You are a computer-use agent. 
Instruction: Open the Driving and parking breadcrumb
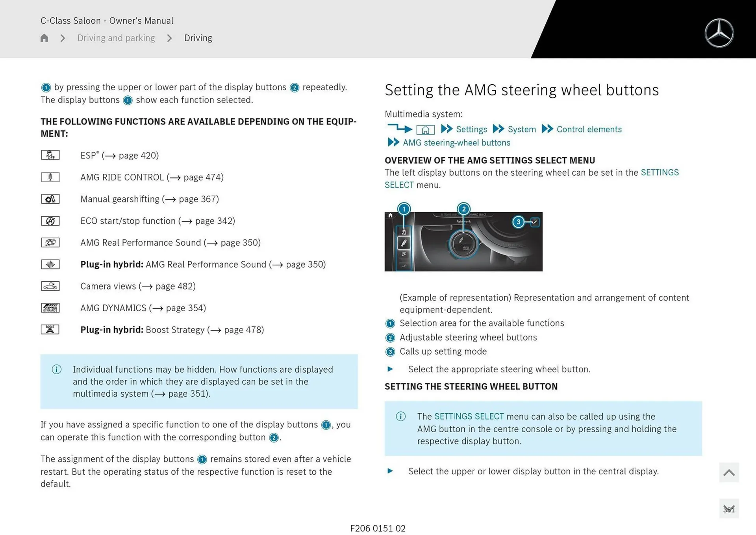click(116, 38)
